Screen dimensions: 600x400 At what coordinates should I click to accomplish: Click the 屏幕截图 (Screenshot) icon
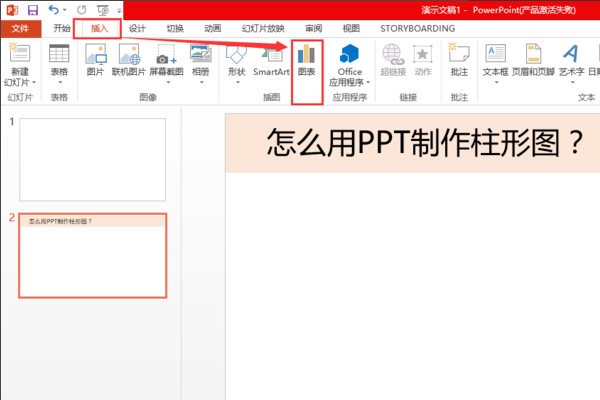(166, 54)
